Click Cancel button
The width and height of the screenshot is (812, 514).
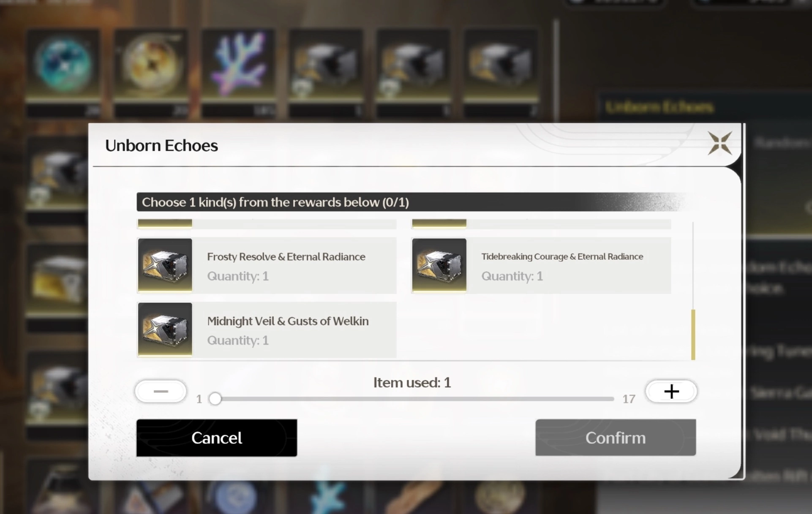pos(217,438)
